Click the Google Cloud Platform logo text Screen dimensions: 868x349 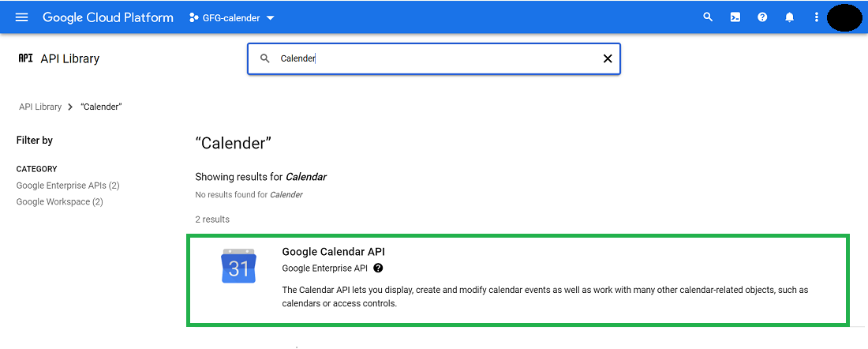click(108, 17)
